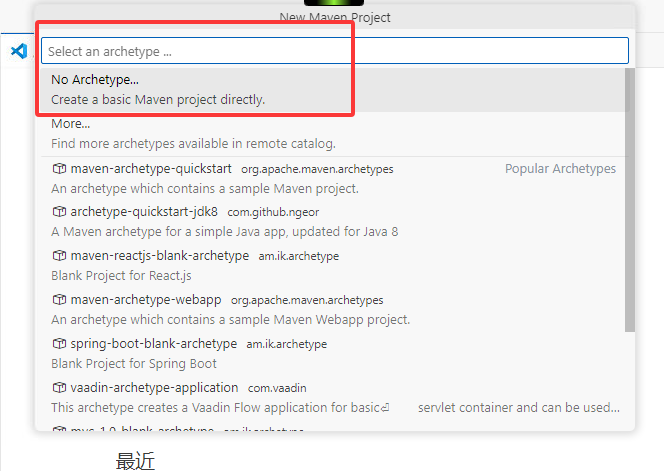Click 'am.ik.archetype' beside maven-reactjs-blank-archetype
Image resolution: width=664 pixels, height=471 pixels.
click(299, 256)
